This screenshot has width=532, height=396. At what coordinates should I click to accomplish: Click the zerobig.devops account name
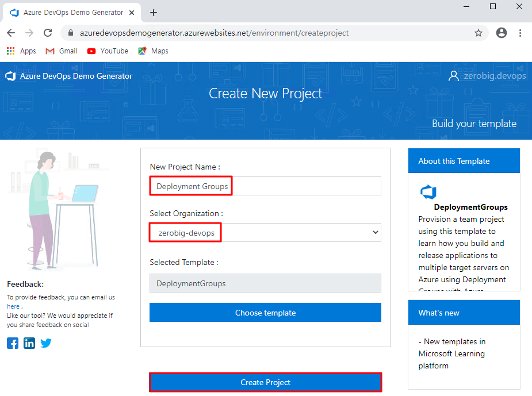[495, 76]
